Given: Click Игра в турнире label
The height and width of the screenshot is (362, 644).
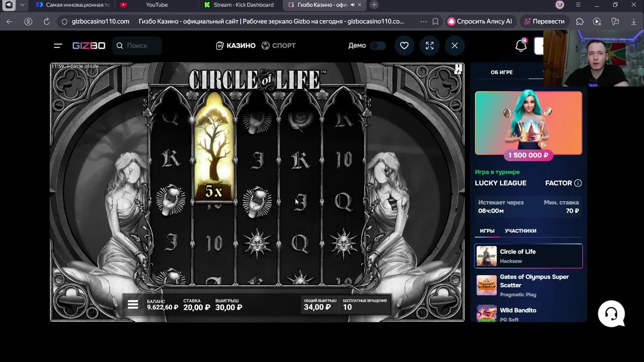Looking at the screenshot, I should tap(497, 172).
